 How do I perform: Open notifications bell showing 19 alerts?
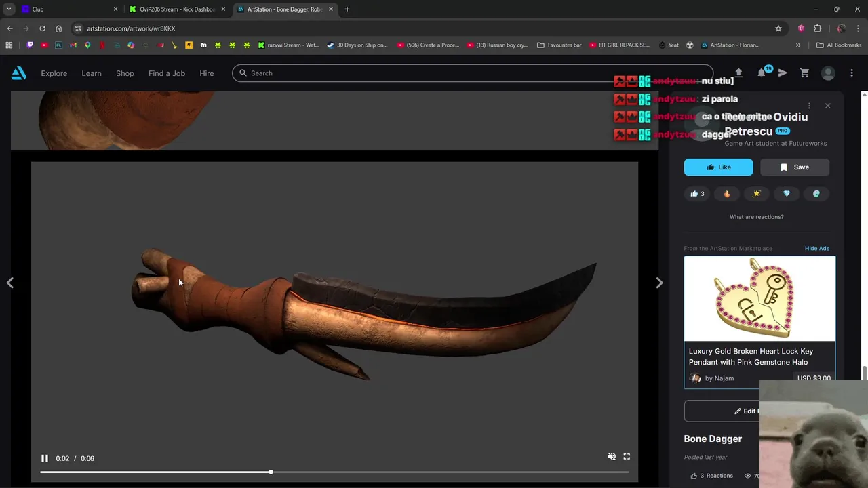(x=762, y=73)
